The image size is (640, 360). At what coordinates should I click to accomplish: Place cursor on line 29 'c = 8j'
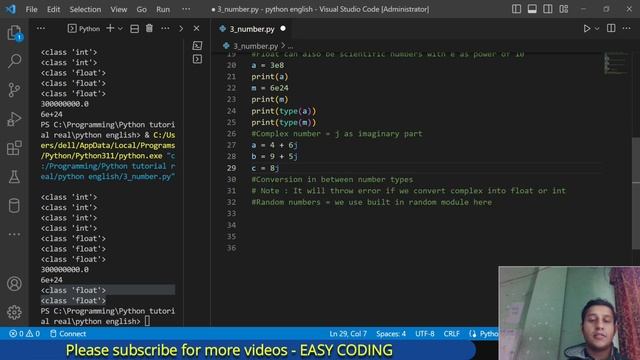[x=265, y=168]
